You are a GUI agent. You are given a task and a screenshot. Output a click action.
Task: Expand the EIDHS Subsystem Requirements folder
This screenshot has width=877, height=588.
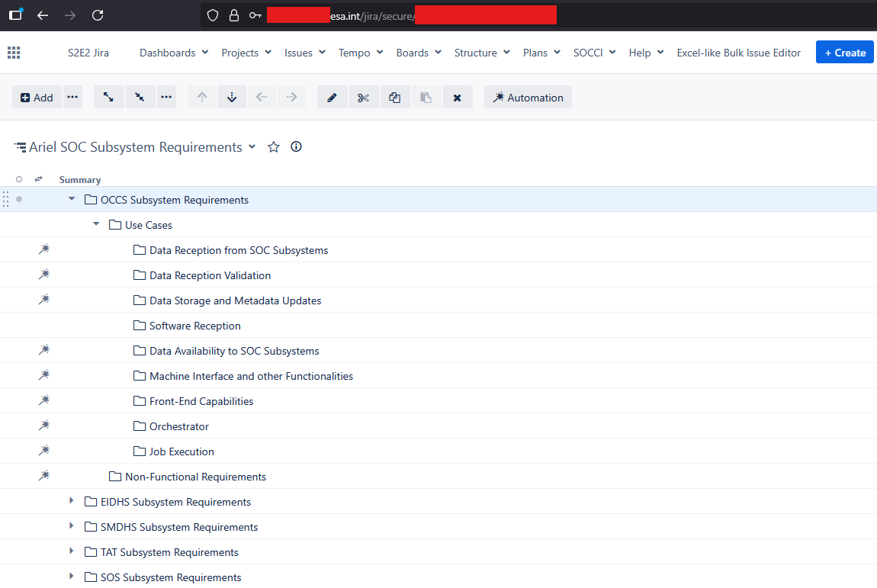(x=72, y=501)
